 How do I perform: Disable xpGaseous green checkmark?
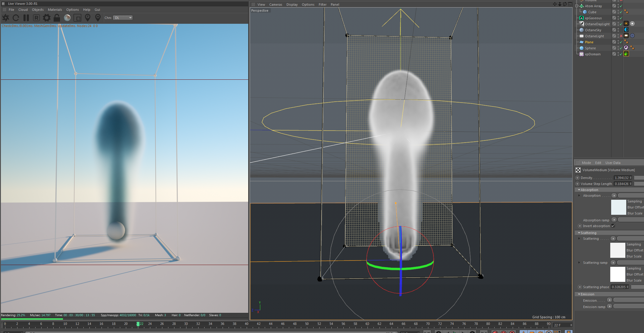click(x=621, y=18)
